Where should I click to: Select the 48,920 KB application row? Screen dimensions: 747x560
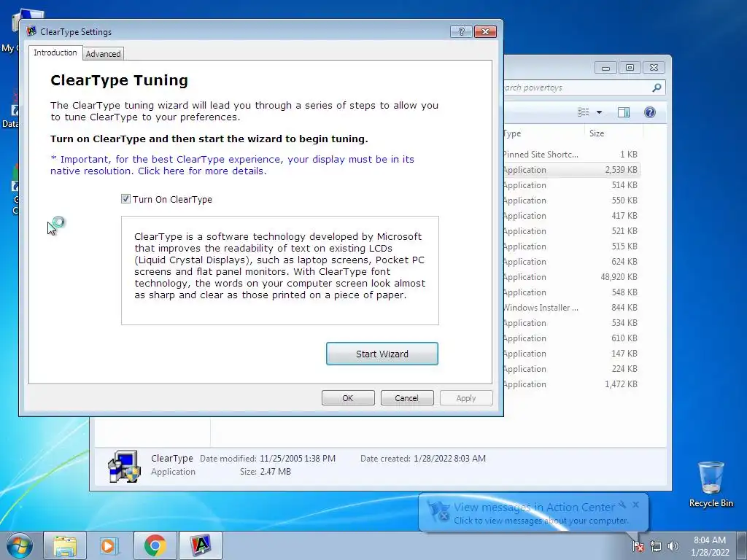tap(570, 277)
